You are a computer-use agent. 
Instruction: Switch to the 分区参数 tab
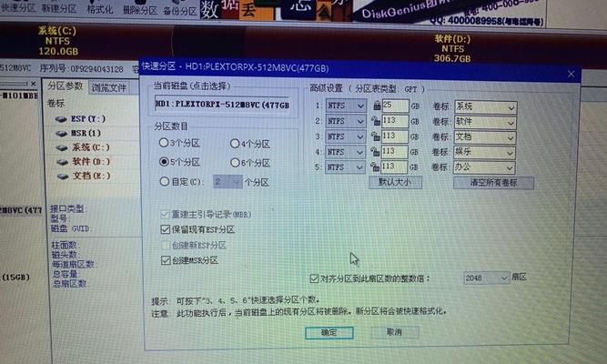(x=65, y=86)
